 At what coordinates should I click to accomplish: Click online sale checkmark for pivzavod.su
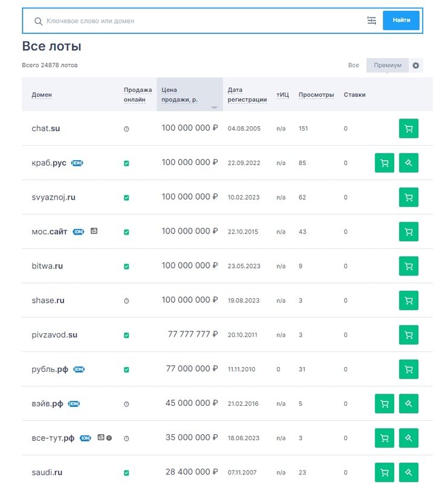(x=126, y=335)
